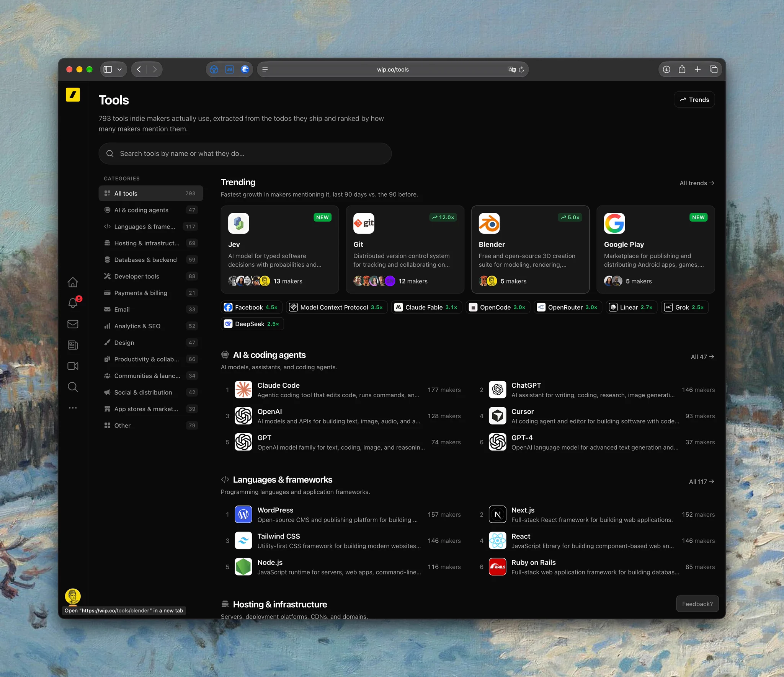Viewport: 784px width, 677px height.
Task: Click the Feedback? button
Action: click(x=697, y=604)
